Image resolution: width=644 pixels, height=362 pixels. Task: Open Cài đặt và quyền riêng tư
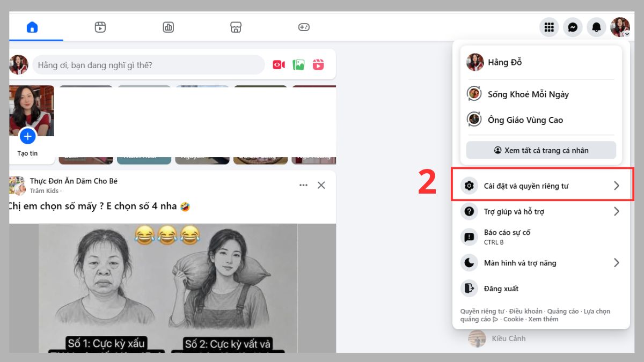point(541,186)
